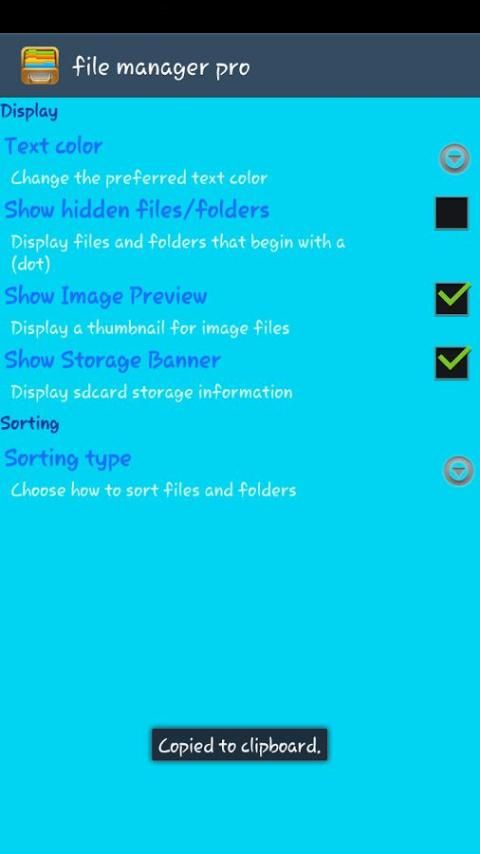Enable Show hidden files/folders checkbox
The width and height of the screenshot is (480, 854).
(x=452, y=213)
